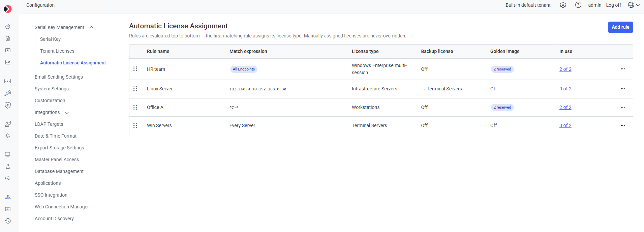Open the Customization page
The height and width of the screenshot is (232, 644).
[x=50, y=100]
